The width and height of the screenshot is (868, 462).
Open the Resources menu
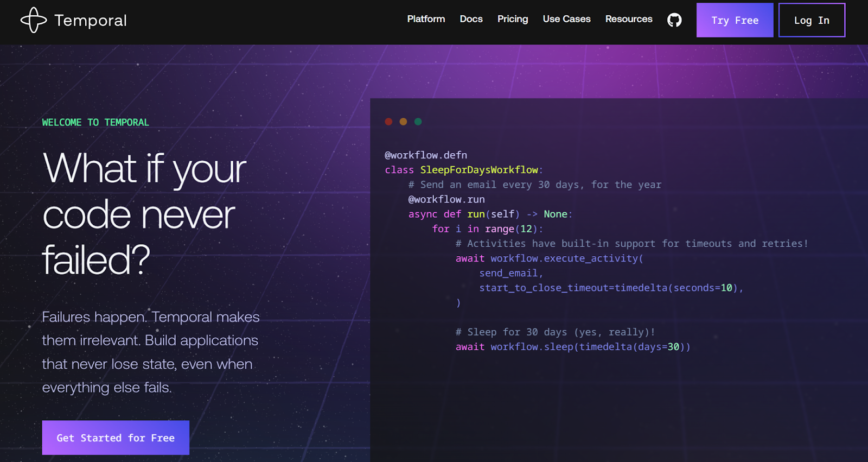pyautogui.click(x=629, y=19)
